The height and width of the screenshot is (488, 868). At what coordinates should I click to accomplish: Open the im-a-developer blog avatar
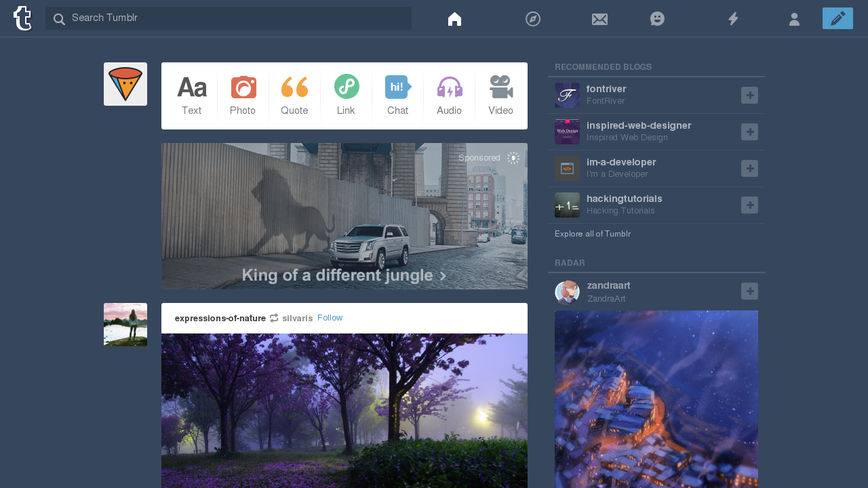(x=567, y=169)
